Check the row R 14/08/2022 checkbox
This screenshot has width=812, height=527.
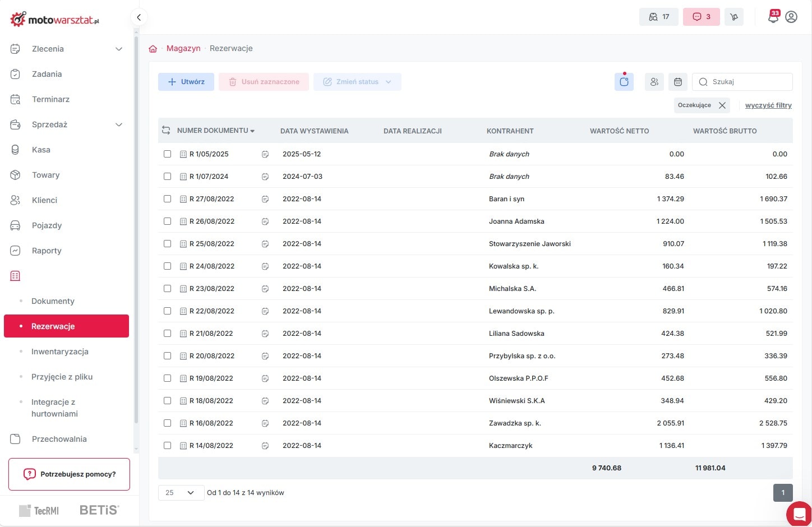[x=167, y=446]
